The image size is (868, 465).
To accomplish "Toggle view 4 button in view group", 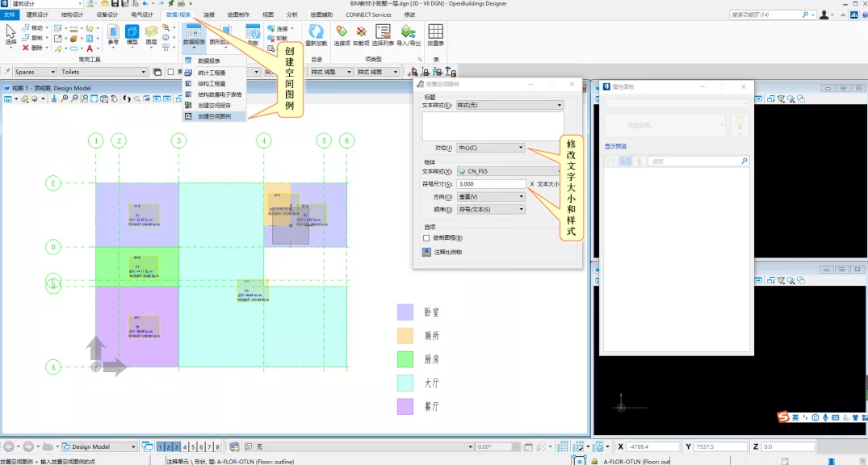I will [x=185, y=446].
